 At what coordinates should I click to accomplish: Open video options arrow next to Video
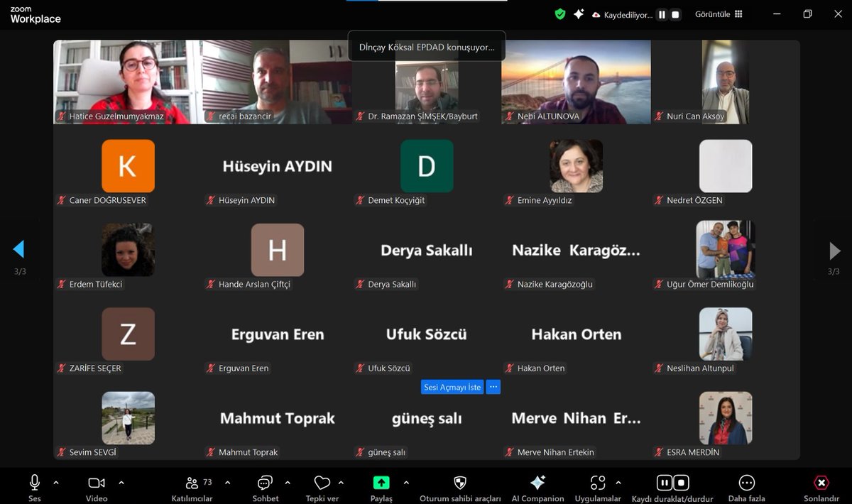tap(121, 483)
